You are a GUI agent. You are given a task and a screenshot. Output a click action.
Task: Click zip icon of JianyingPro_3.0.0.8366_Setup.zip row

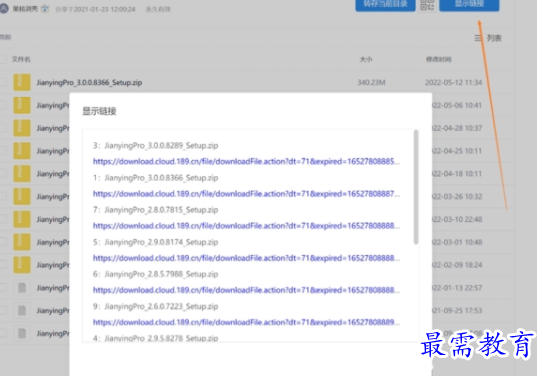[x=22, y=82]
